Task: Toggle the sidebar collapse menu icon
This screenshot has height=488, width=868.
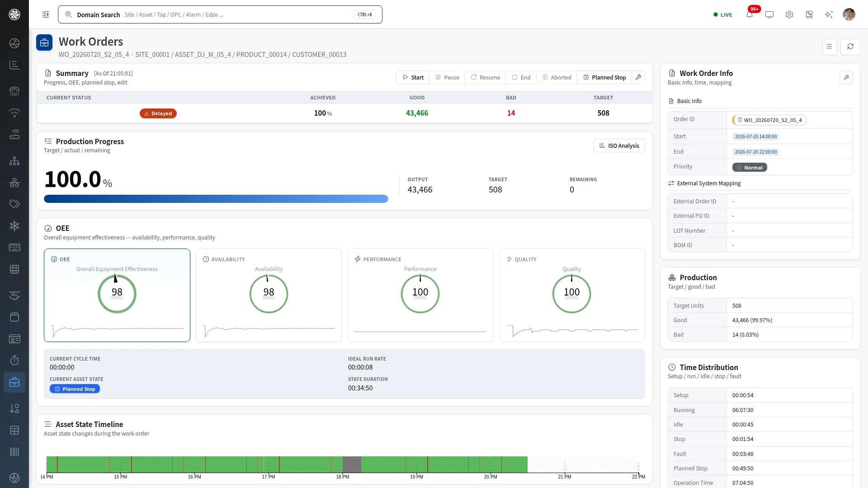Action: click(46, 14)
